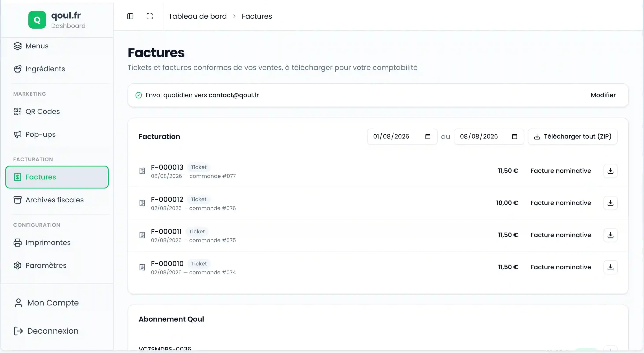The image size is (644, 353).
Task: Click Télécharger tout (ZIP) button
Action: coord(572,136)
